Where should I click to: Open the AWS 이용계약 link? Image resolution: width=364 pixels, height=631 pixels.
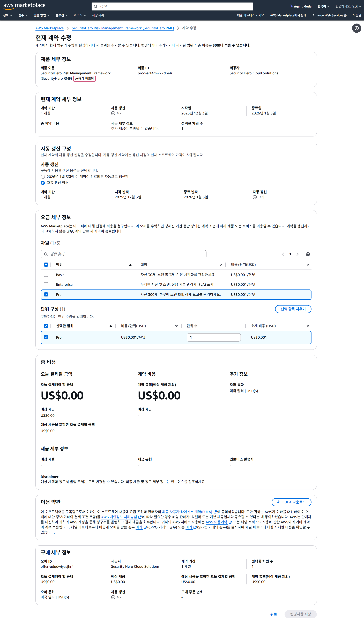pos(219,522)
